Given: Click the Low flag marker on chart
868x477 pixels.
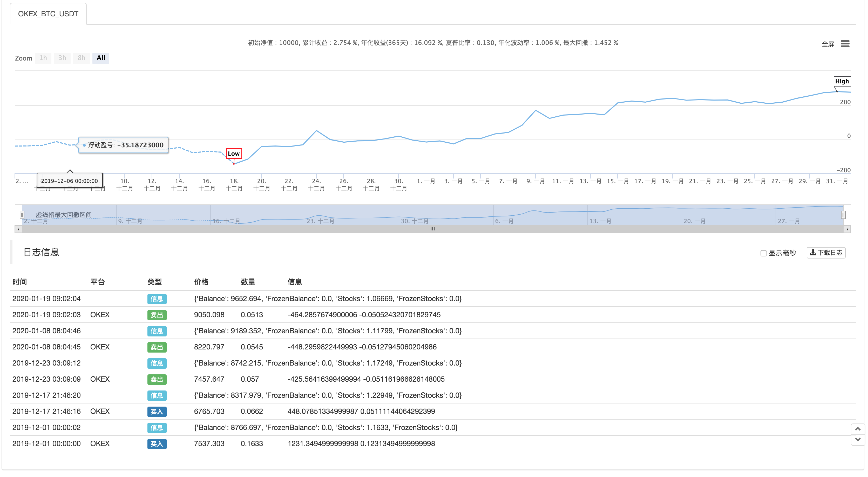Looking at the screenshot, I should (x=234, y=154).
